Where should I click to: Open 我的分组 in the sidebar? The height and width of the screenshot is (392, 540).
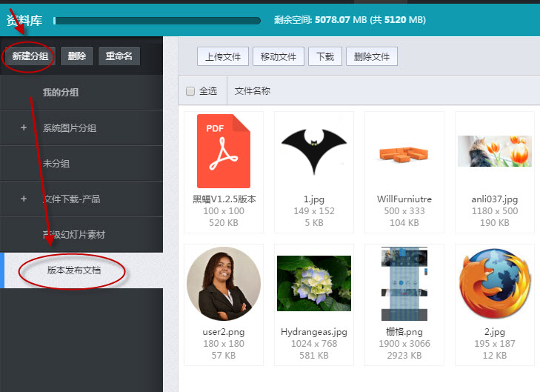(x=61, y=93)
